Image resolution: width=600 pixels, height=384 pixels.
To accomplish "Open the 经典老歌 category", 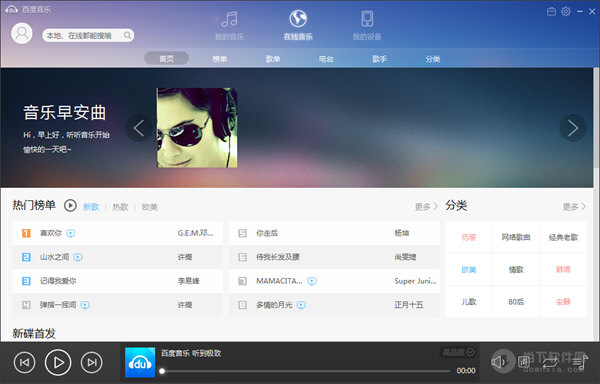I will (x=563, y=237).
